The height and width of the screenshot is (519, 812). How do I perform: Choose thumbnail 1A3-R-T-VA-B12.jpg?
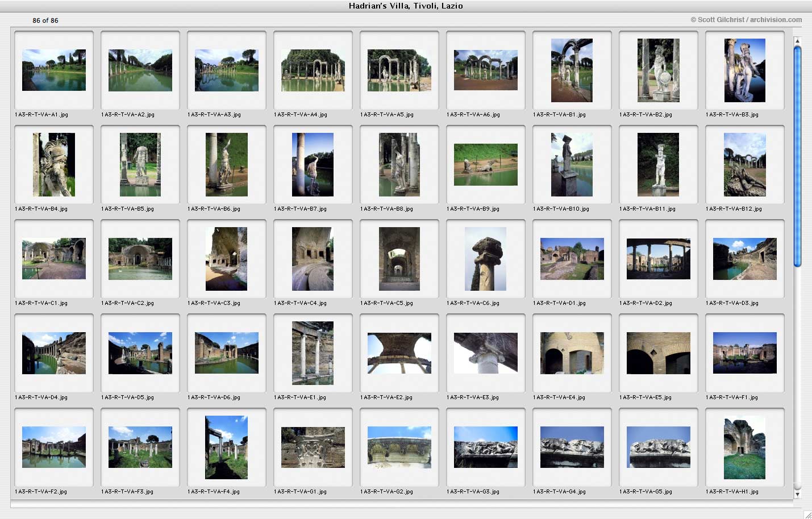click(x=745, y=165)
